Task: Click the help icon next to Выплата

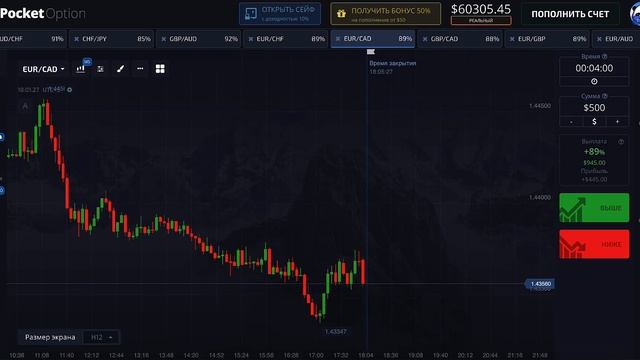Action: pyautogui.click(x=621, y=142)
